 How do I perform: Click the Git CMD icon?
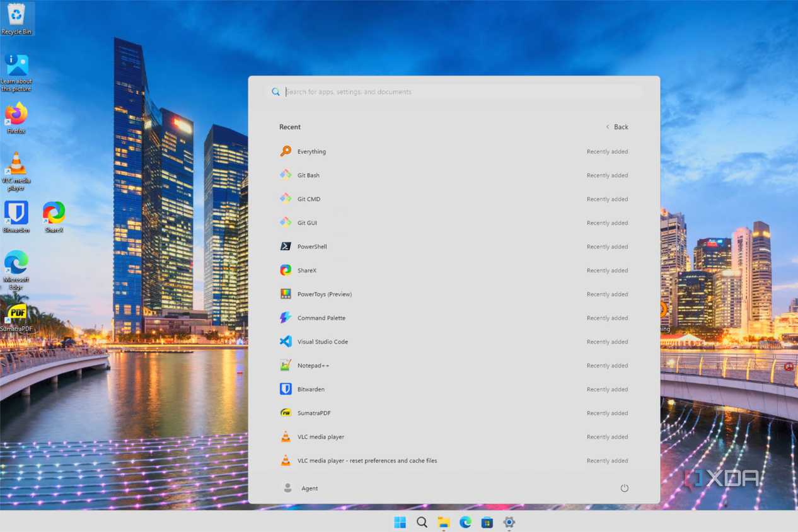point(286,199)
